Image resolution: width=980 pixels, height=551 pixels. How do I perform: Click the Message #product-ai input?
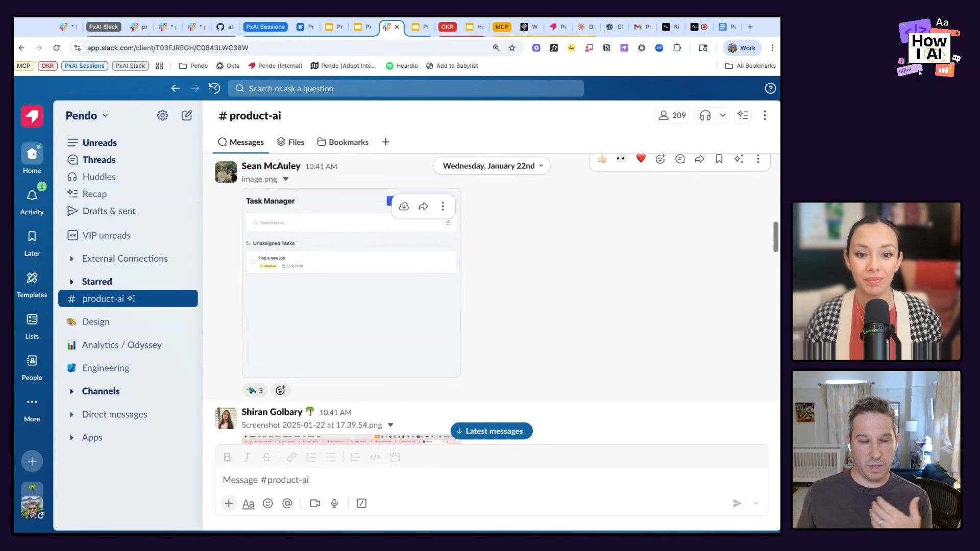click(x=491, y=480)
